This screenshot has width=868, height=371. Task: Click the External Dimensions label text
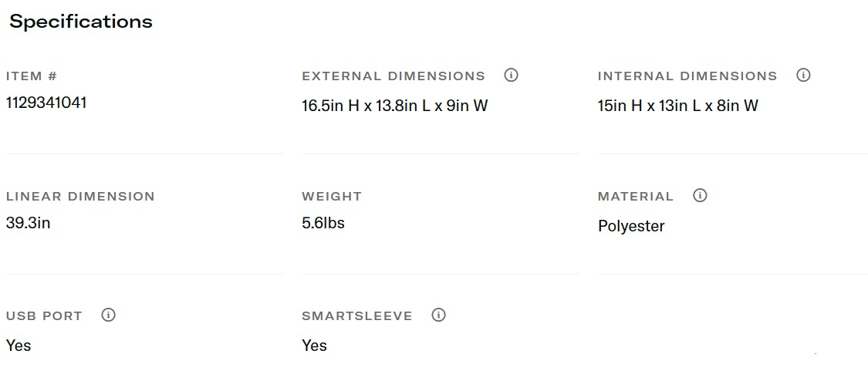393,76
